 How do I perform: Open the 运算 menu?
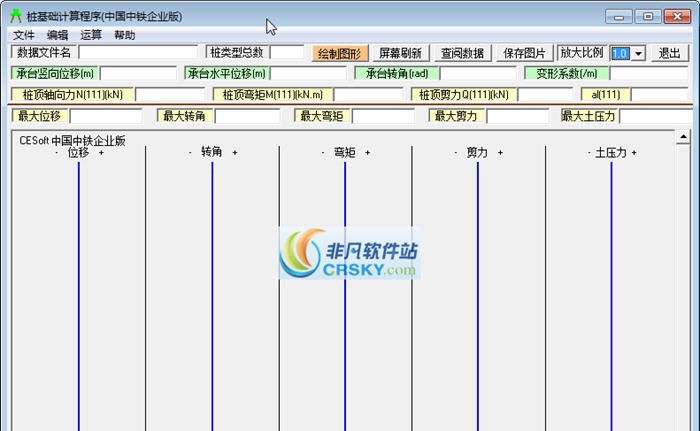click(91, 35)
